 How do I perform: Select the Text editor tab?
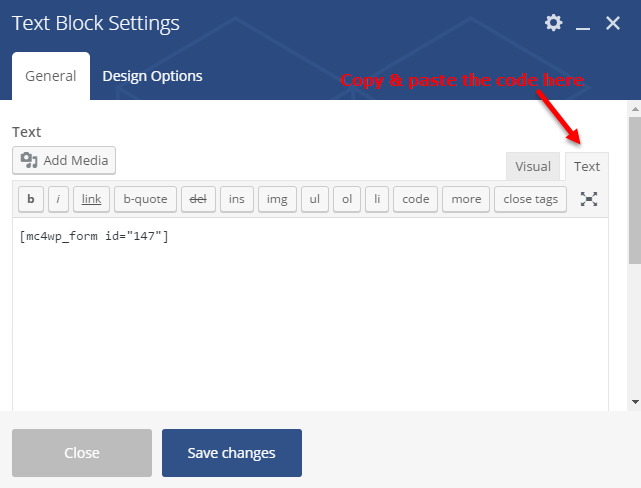pyautogui.click(x=587, y=166)
